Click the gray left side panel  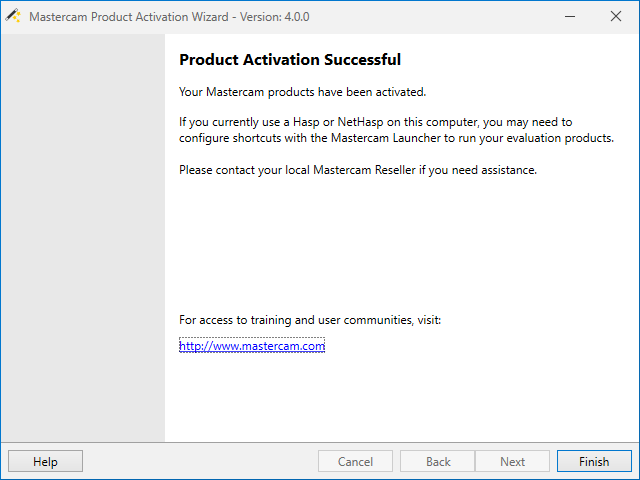pyautogui.click(x=82, y=240)
